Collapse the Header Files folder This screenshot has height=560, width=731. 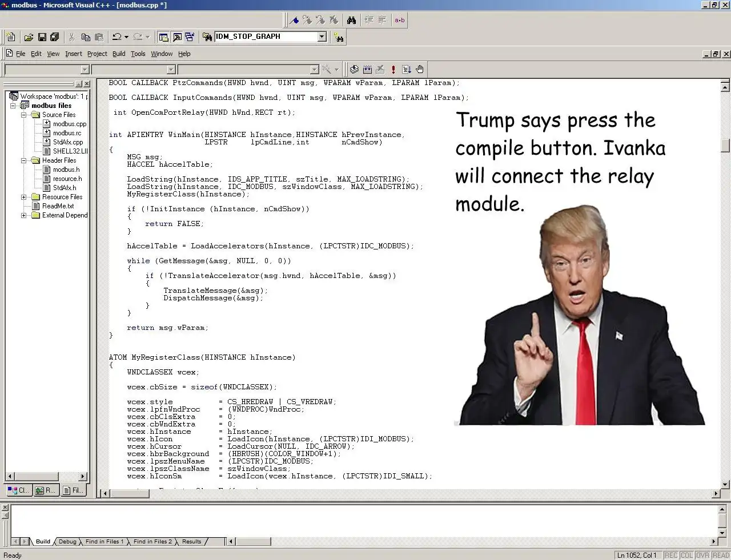(x=24, y=160)
